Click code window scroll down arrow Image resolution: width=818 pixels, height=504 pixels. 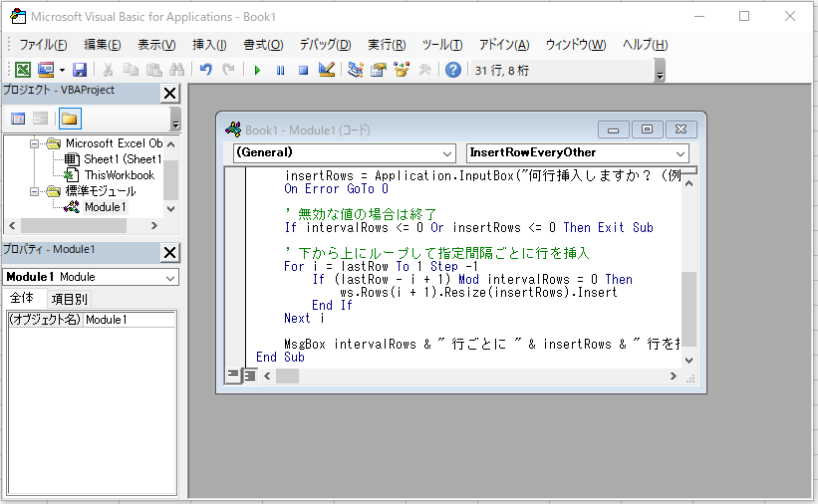688,360
